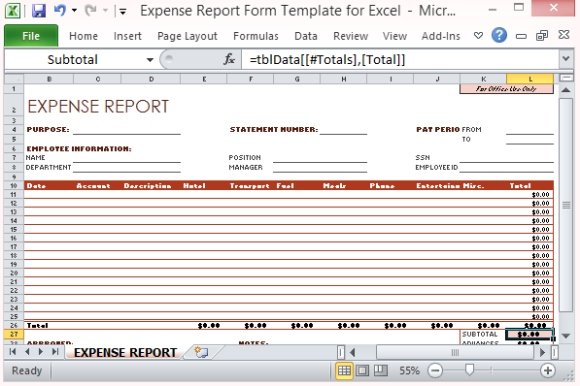Click the zoom slider handle
The height and width of the screenshot is (386, 580).
pyautogui.click(x=469, y=369)
